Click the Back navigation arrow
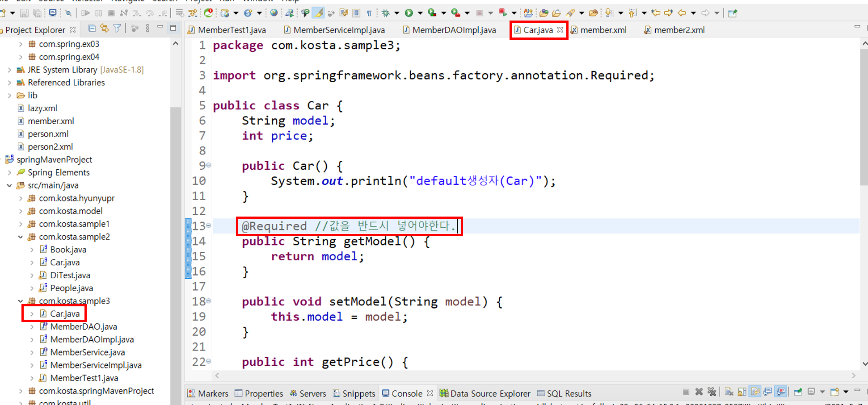 click(x=682, y=13)
